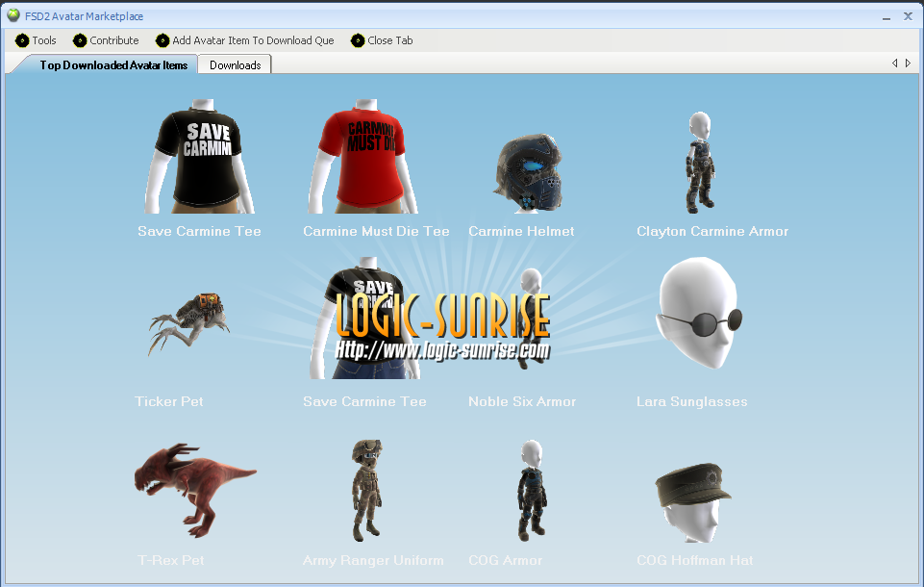
Task: Switch to the Downloads tab
Action: pos(236,64)
